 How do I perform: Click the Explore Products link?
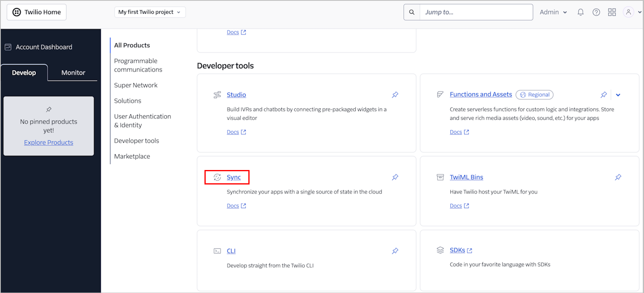[x=49, y=142]
